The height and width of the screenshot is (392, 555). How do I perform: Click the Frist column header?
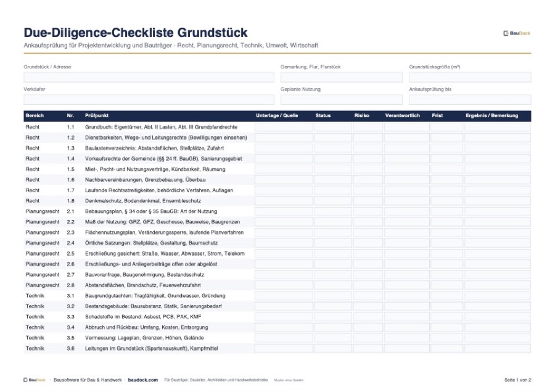click(437, 116)
